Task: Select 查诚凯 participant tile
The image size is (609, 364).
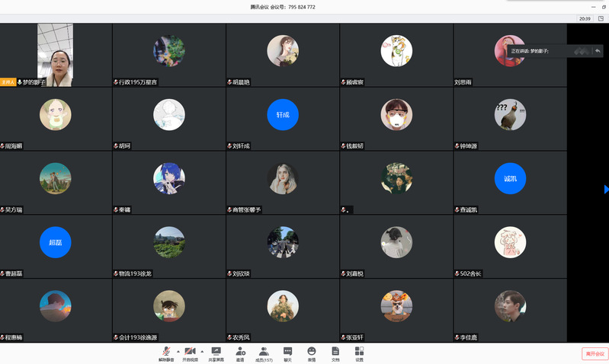Action: click(x=510, y=183)
